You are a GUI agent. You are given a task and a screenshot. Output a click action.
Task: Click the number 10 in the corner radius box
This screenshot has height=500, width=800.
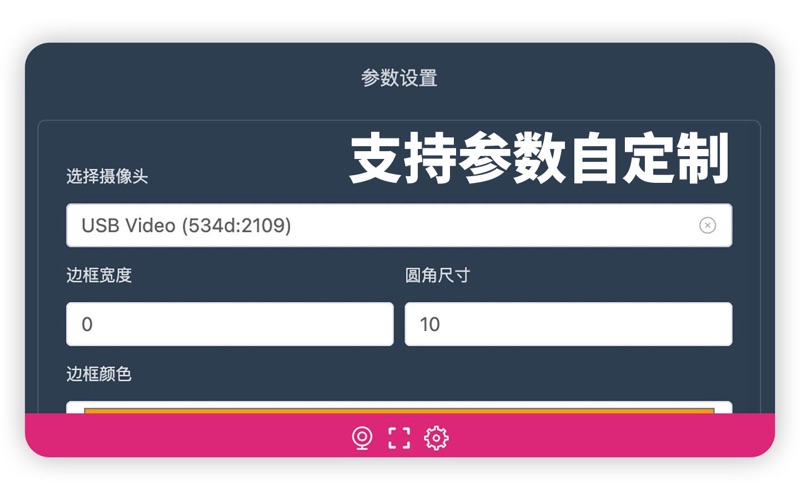click(x=430, y=324)
